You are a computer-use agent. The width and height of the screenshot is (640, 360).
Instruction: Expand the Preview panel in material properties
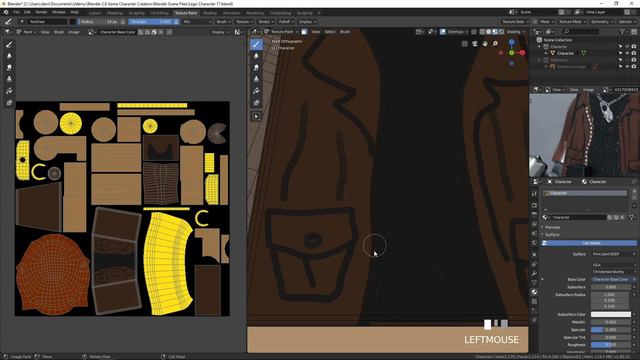(x=552, y=227)
